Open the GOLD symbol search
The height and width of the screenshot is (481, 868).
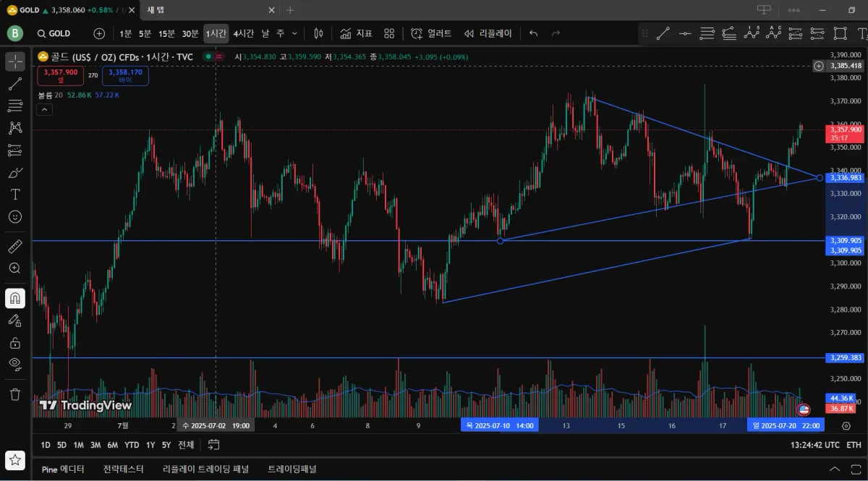[55, 33]
